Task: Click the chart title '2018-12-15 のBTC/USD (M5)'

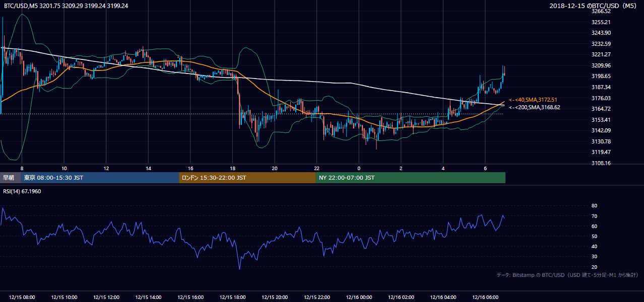Action: (x=594, y=6)
